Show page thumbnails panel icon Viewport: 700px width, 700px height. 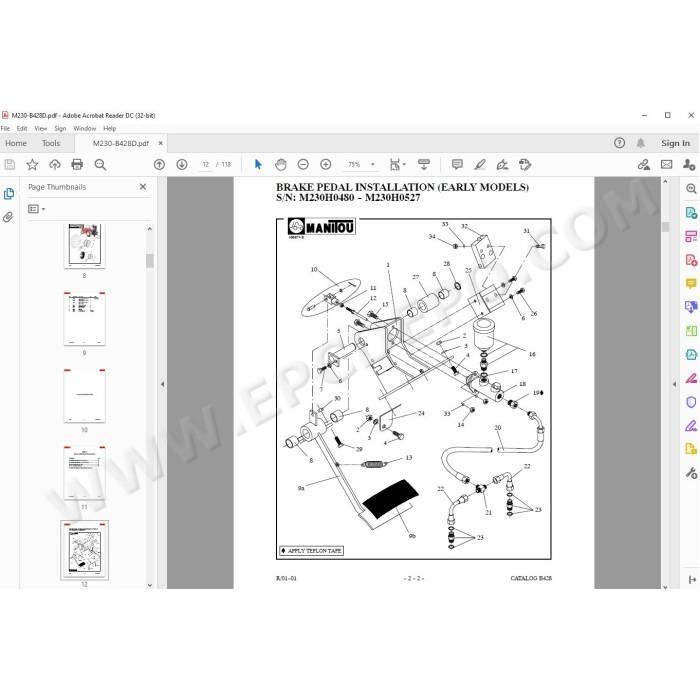click(9, 194)
